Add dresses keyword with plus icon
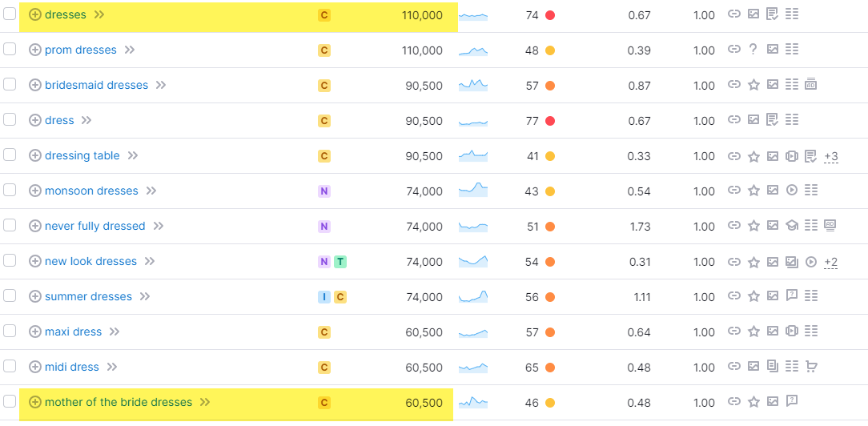The height and width of the screenshot is (426, 868). point(35,15)
